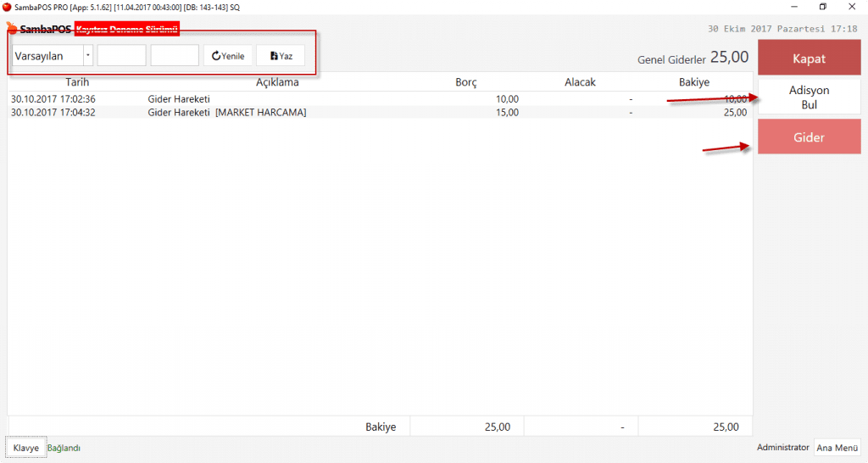Go to Ana Menü
This screenshot has width=868, height=463.
[837, 448]
